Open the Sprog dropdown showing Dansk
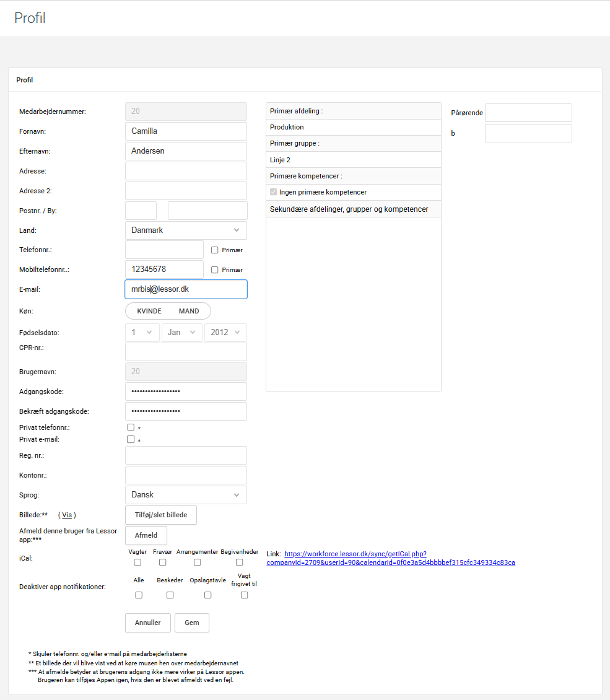This screenshot has width=610, height=700. (186, 494)
